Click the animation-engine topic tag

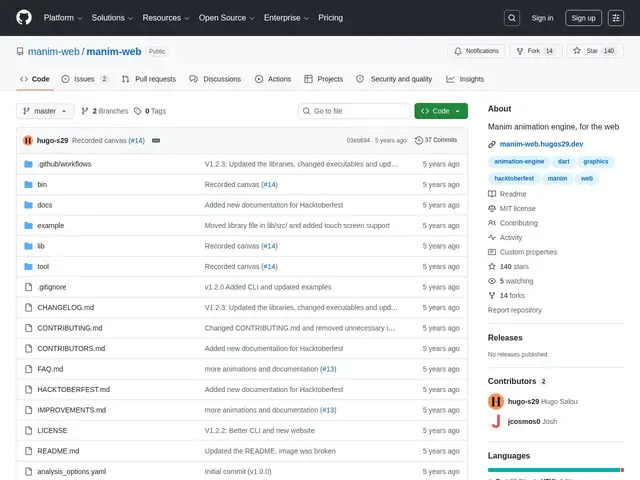point(519,162)
